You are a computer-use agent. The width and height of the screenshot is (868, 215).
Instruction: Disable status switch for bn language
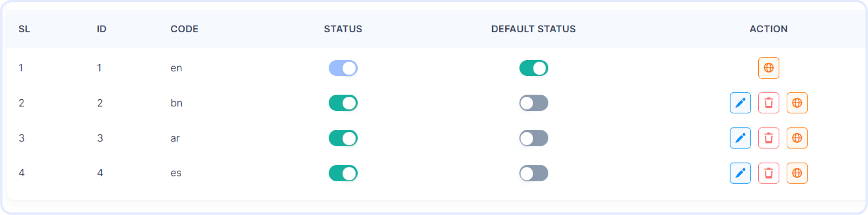pos(343,103)
